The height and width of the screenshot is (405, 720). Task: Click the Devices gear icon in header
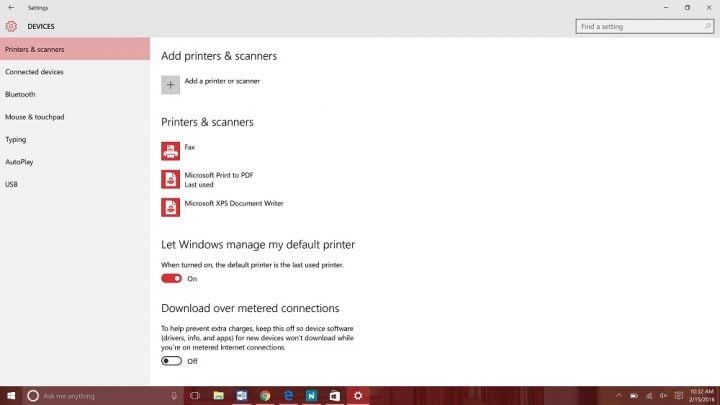click(11, 26)
